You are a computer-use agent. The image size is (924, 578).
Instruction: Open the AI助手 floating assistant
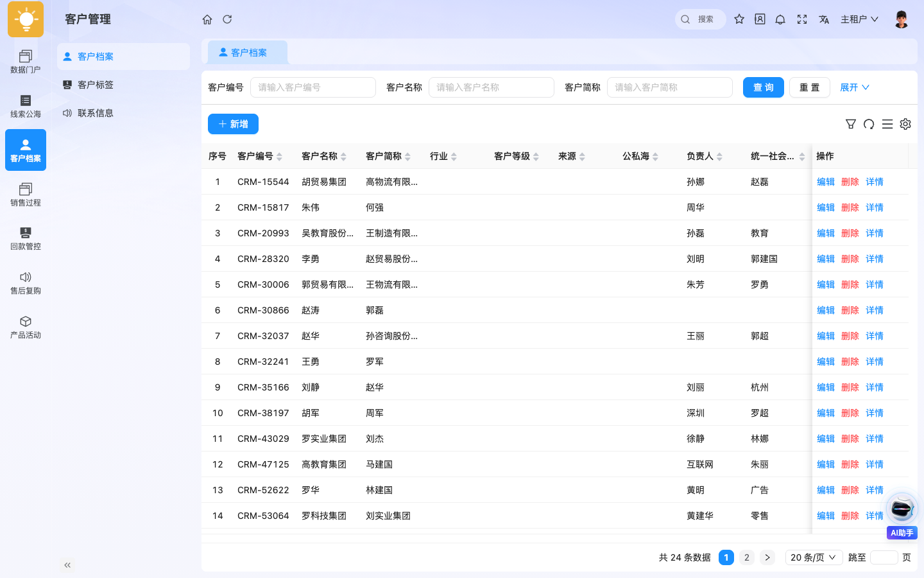point(902,515)
